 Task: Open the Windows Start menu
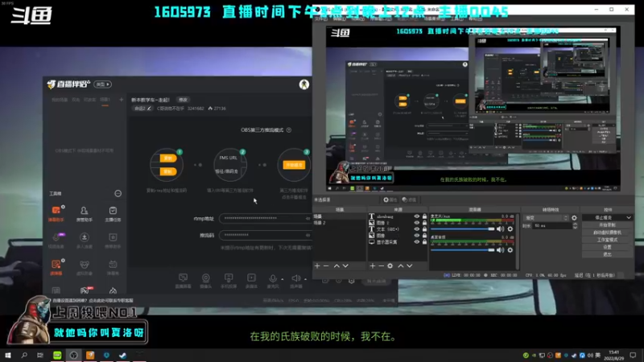pyautogui.click(x=8, y=355)
